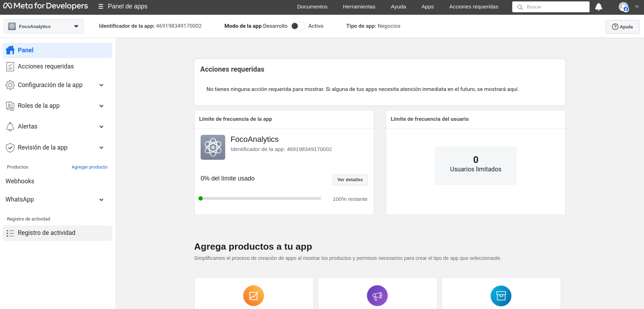This screenshot has height=309, width=644.
Task: Expand the Alertas section
Action: pyautogui.click(x=102, y=126)
